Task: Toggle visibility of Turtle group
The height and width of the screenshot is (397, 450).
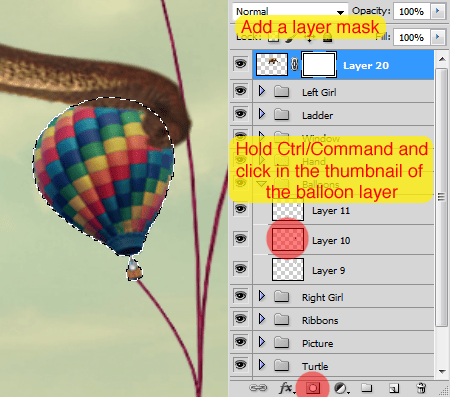Action: 240,365
